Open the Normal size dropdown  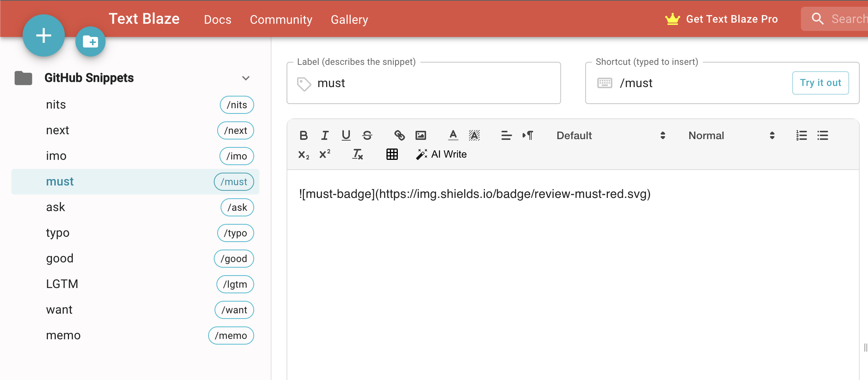click(731, 135)
